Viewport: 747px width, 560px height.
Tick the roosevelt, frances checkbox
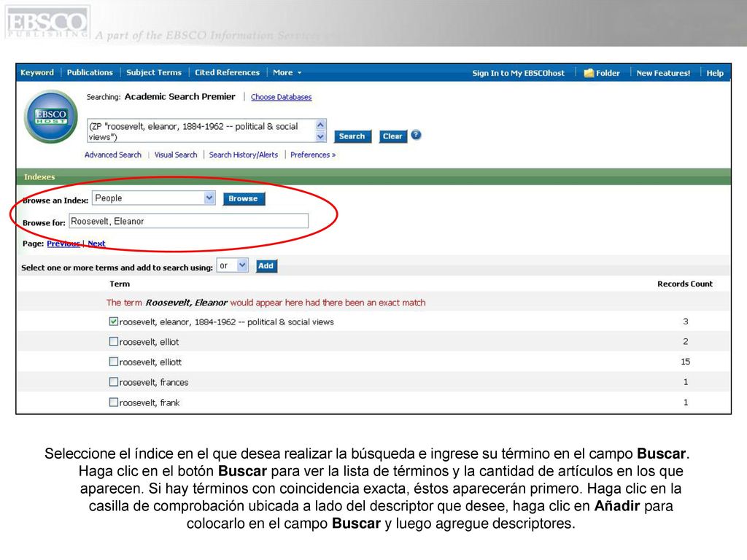click(x=113, y=382)
